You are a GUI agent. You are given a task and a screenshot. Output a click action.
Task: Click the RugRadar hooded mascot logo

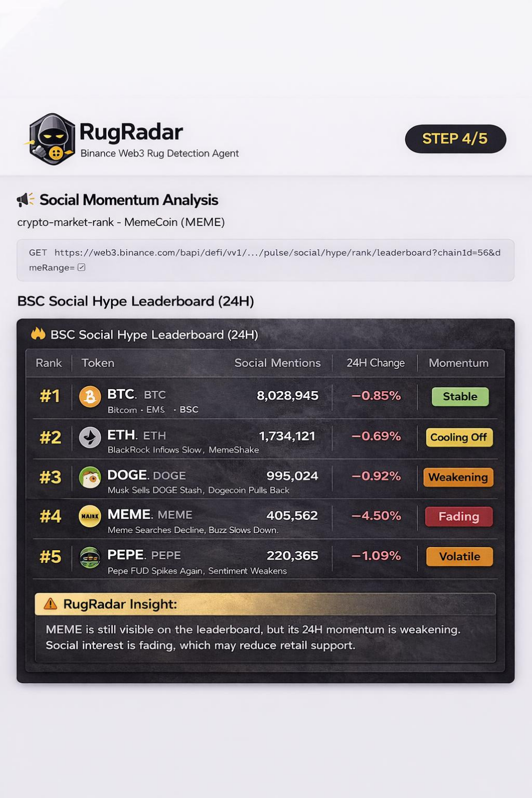click(x=51, y=137)
